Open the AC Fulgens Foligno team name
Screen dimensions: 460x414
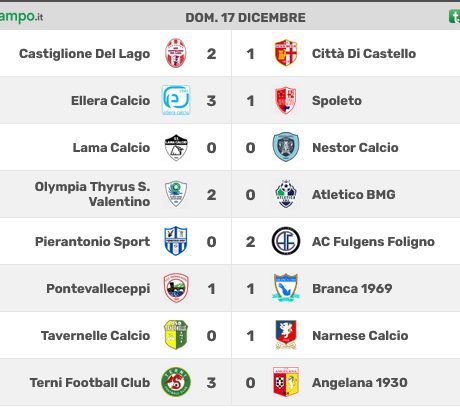[x=373, y=242]
